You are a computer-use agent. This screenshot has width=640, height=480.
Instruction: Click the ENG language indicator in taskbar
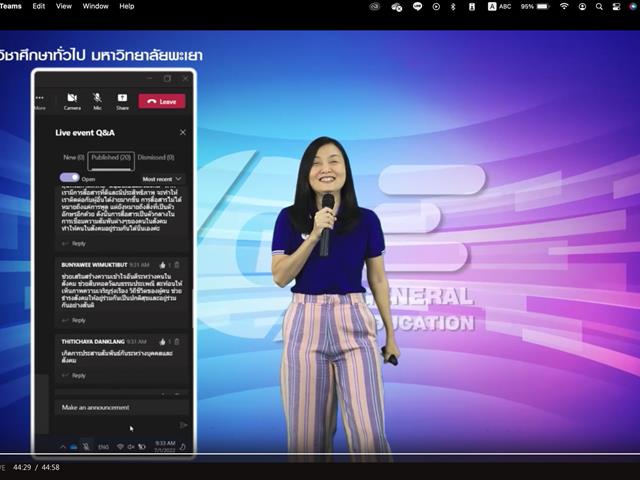pos(104,447)
